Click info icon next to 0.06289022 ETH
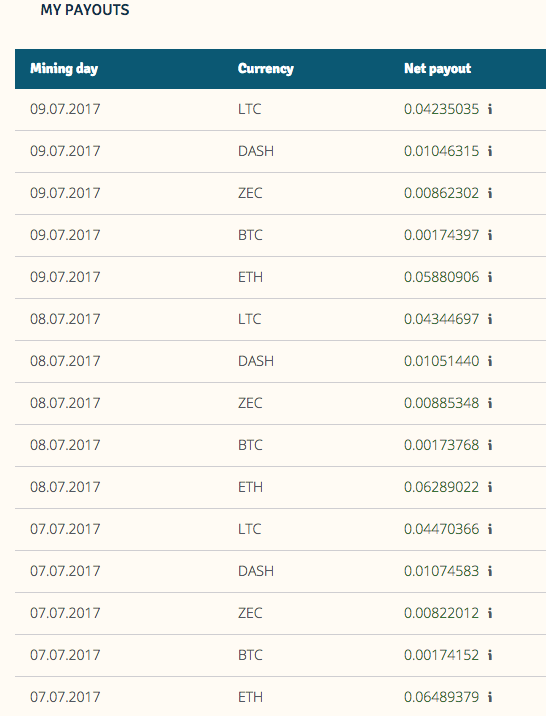This screenshot has width=546, height=716. point(490,487)
